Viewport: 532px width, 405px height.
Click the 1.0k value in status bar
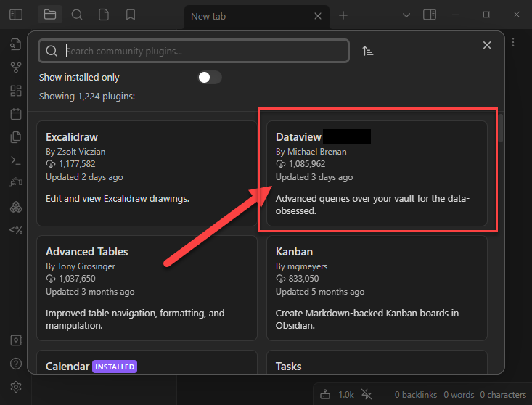[x=345, y=395]
